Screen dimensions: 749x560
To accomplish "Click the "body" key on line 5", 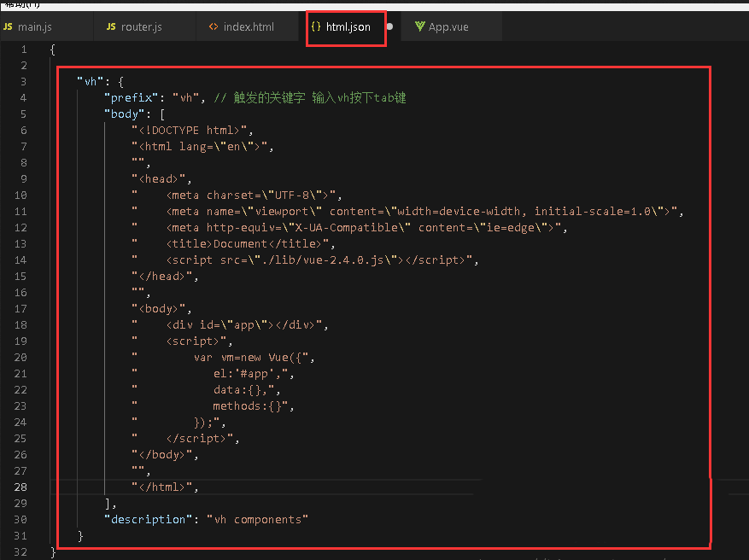I will 124,114.
